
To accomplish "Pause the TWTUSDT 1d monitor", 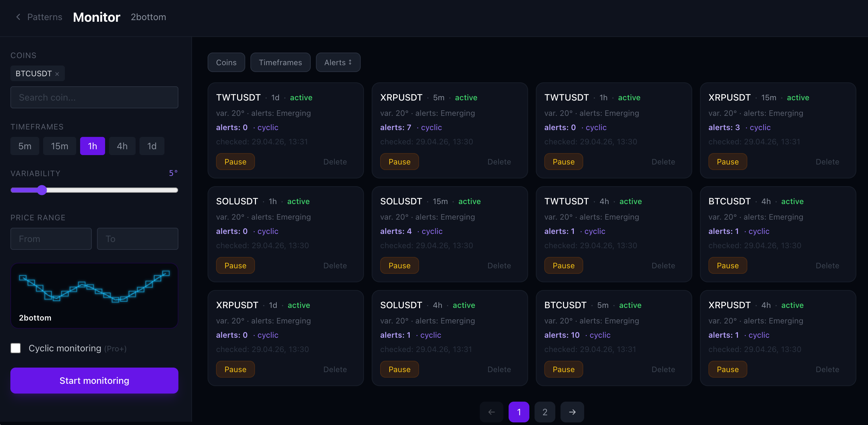I will point(235,162).
